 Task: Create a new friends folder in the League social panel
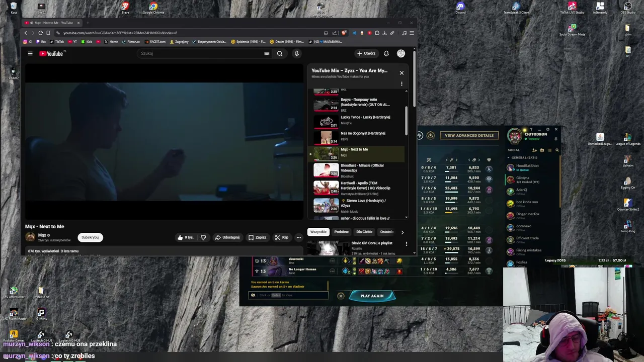click(x=542, y=150)
